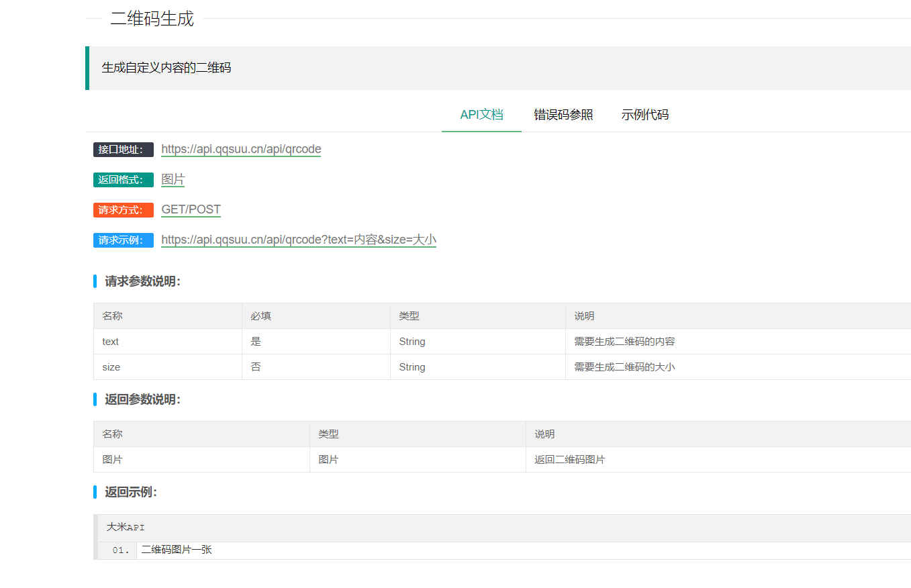911x588 pixels.
Task: Select the text parameter name cell
Action: (x=111, y=342)
